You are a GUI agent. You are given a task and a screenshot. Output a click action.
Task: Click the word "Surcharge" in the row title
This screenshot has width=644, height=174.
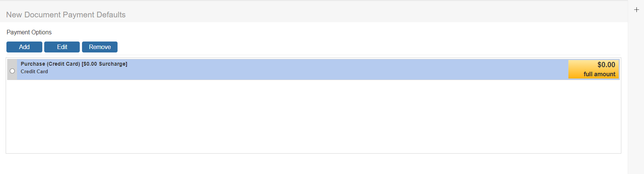coord(112,64)
